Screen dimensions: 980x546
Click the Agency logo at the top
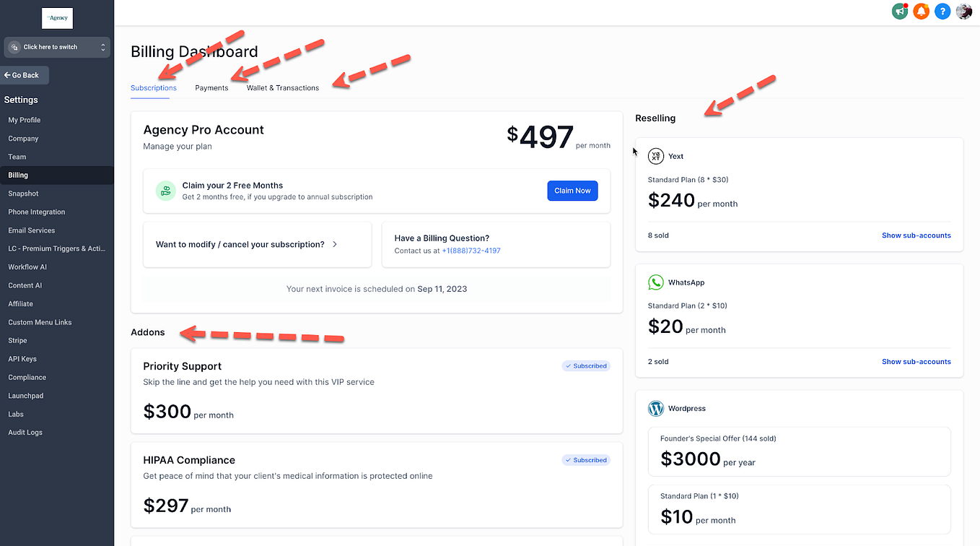point(57,17)
